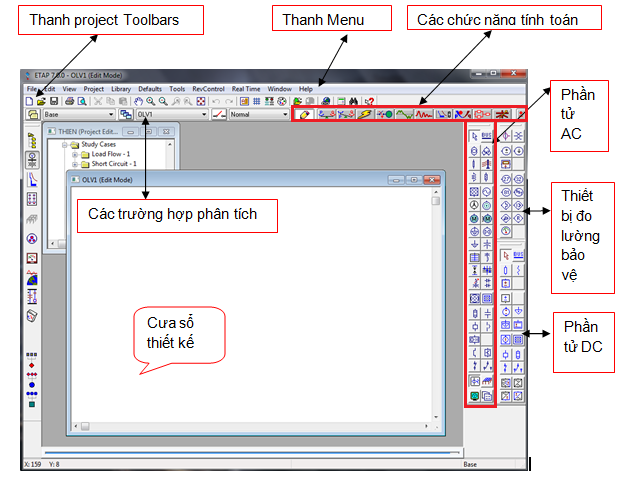Open the Defaults menu
The image size is (619, 477).
click(x=150, y=89)
